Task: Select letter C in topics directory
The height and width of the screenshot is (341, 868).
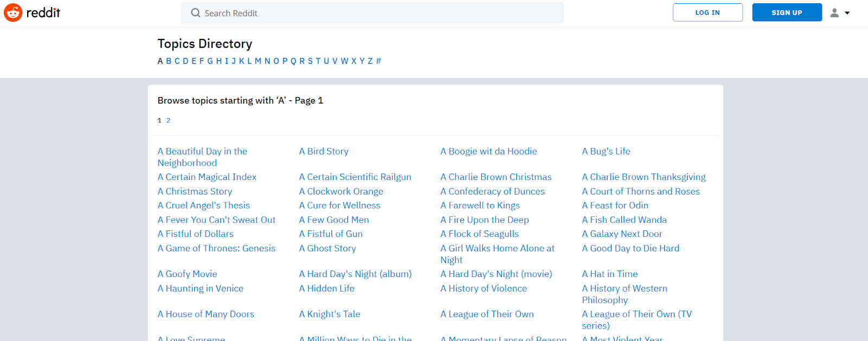Action: (x=177, y=61)
